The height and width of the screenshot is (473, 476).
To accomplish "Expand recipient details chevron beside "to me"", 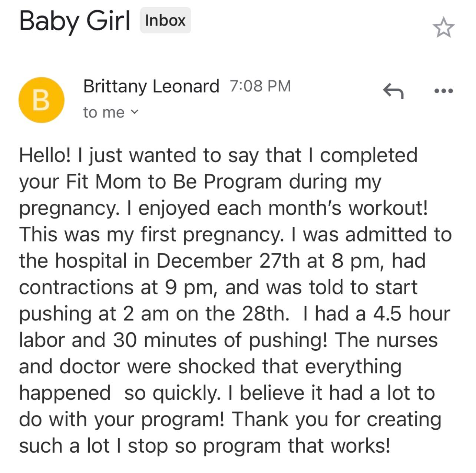I will 135,112.
